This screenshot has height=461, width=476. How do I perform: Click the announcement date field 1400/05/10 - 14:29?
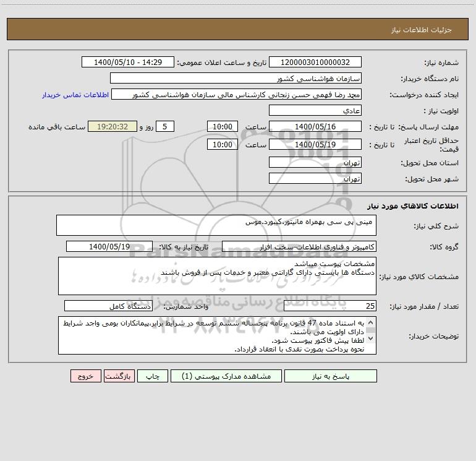point(128,62)
